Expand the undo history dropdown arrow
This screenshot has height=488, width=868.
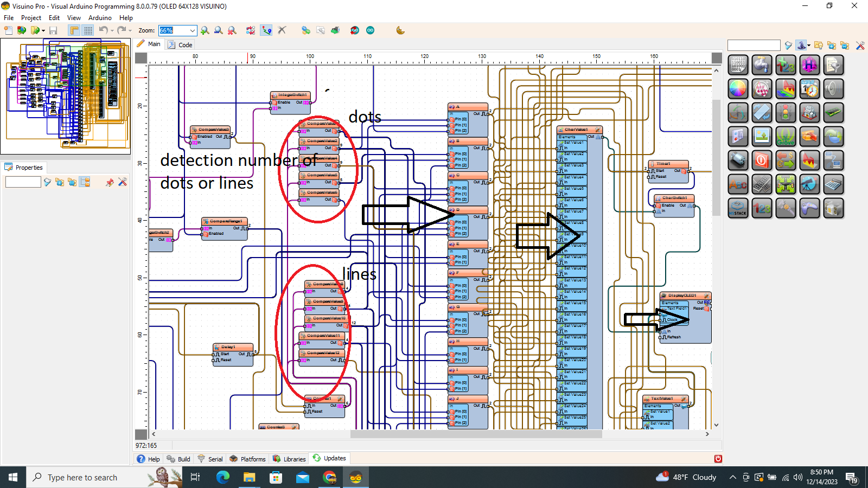tap(112, 31)
